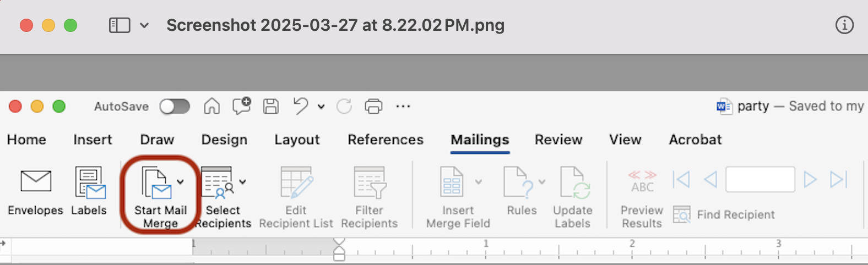Click the Word document icon beside party

724,106
